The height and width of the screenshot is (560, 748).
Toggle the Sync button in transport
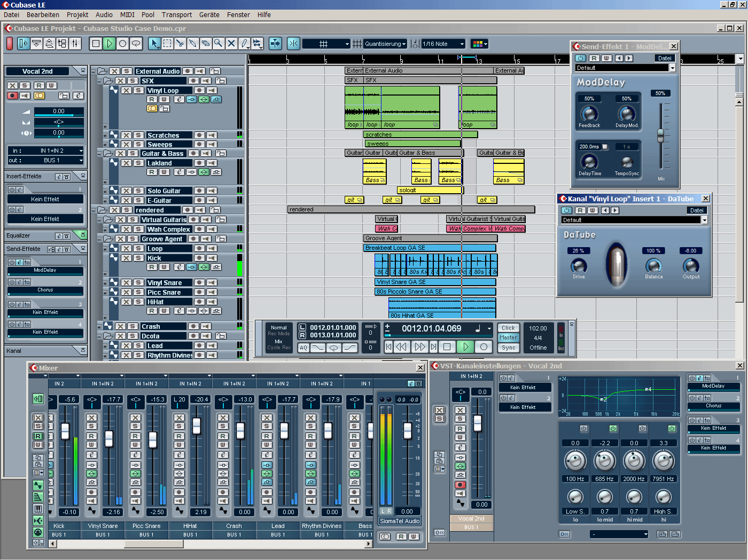click(x=508, y=348)
